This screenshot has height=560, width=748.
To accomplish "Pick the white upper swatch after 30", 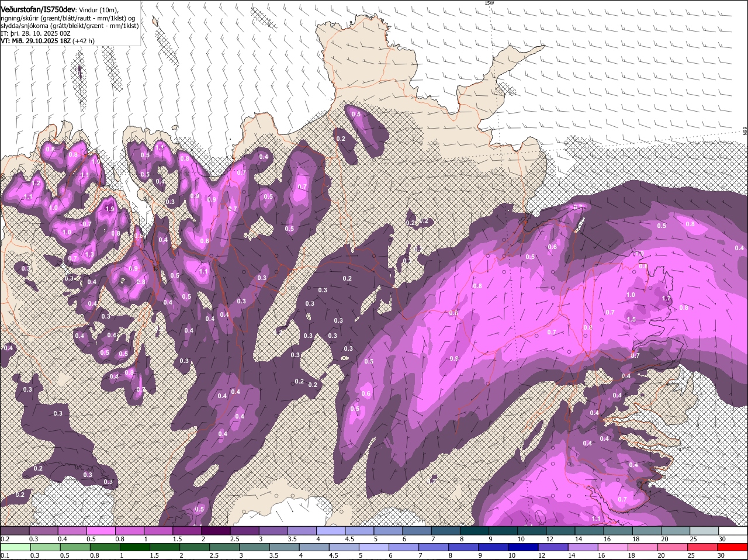I will tap(733, 531).
